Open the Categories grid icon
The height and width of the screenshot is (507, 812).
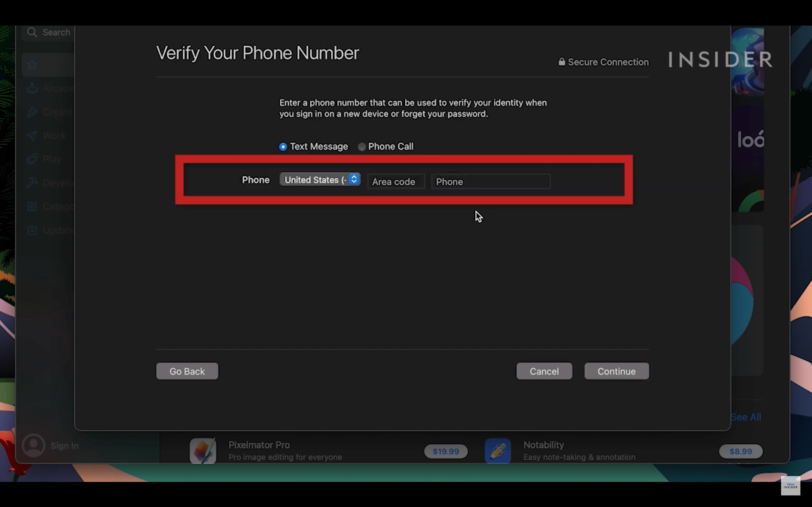(x=32, y=206)
